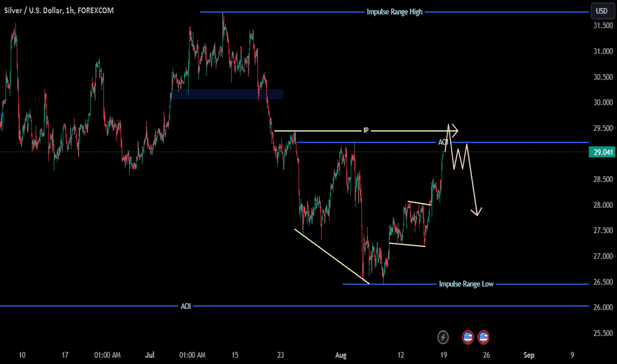Open the second US flag economic event
The width and height of the screenshot is (617, 364).
pyautogui.click(x=483, y=338)
